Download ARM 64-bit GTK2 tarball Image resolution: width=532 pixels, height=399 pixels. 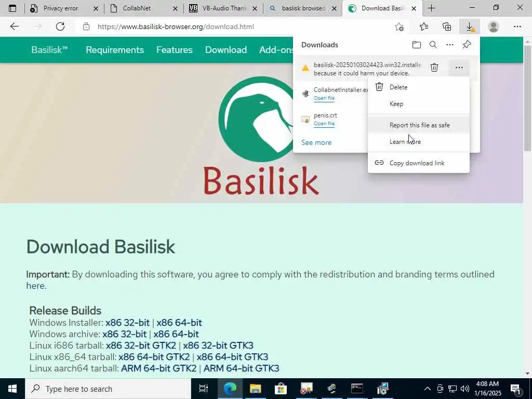coord(159,368)
